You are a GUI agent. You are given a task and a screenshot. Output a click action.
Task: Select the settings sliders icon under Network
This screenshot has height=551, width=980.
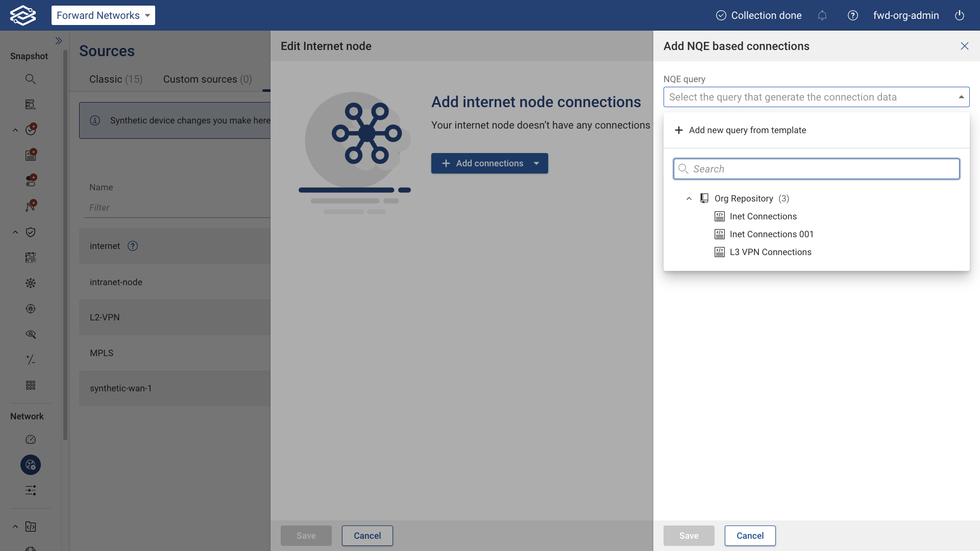click(31, 490)
